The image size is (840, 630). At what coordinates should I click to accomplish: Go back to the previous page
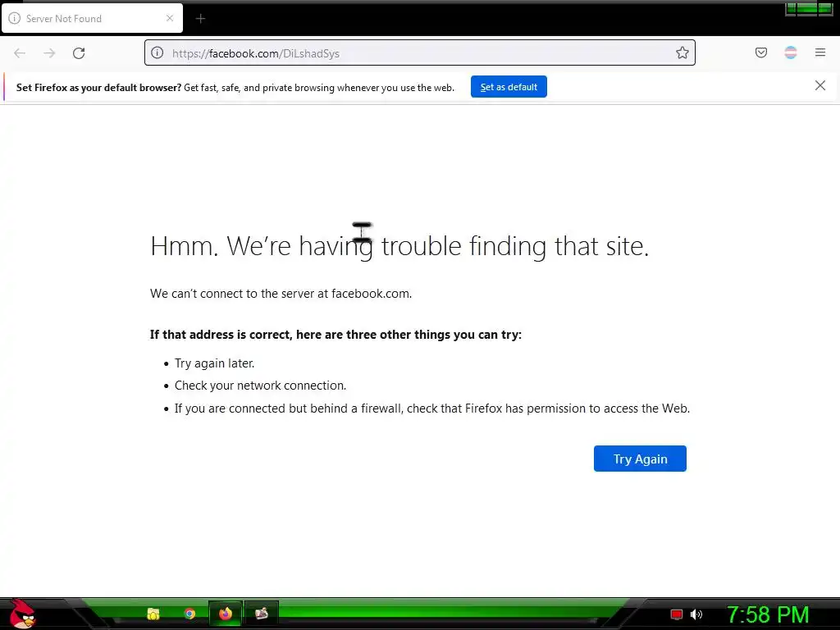[20, 53]
